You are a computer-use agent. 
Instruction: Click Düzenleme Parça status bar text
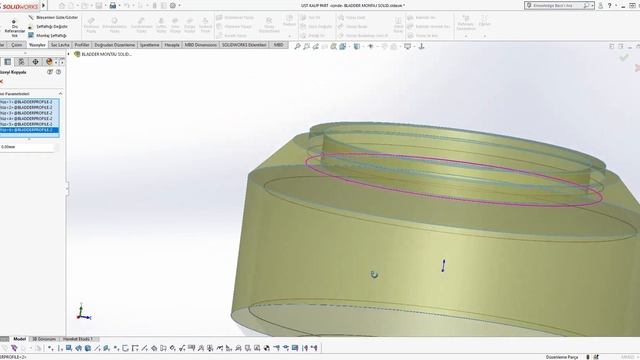562,357
